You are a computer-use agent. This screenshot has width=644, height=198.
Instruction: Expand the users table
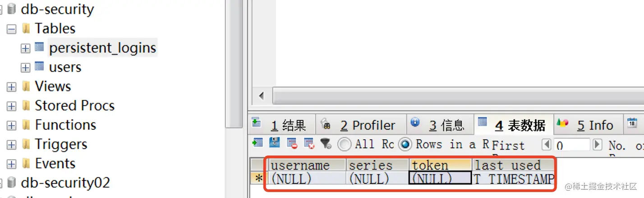[26, 68]
